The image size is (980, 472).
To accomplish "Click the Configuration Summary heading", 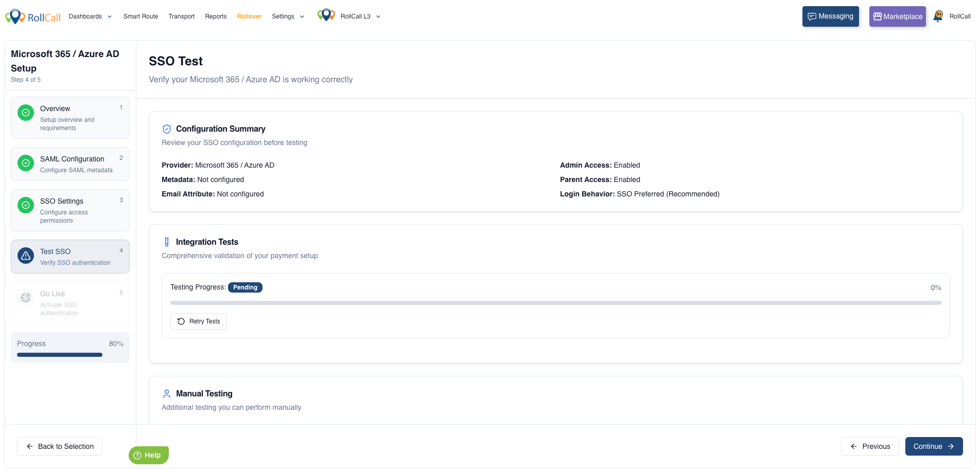I will tap(221, 129).
